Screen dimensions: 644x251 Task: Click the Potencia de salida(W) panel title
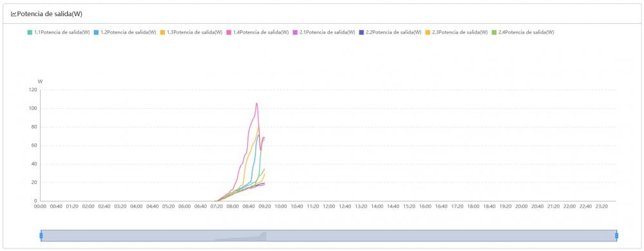pos(50,14)
